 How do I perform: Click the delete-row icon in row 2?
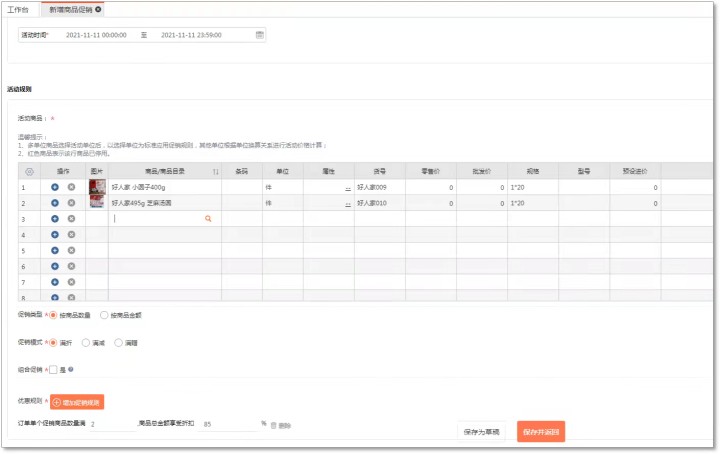pyautogui.click(x=71, y=203)
